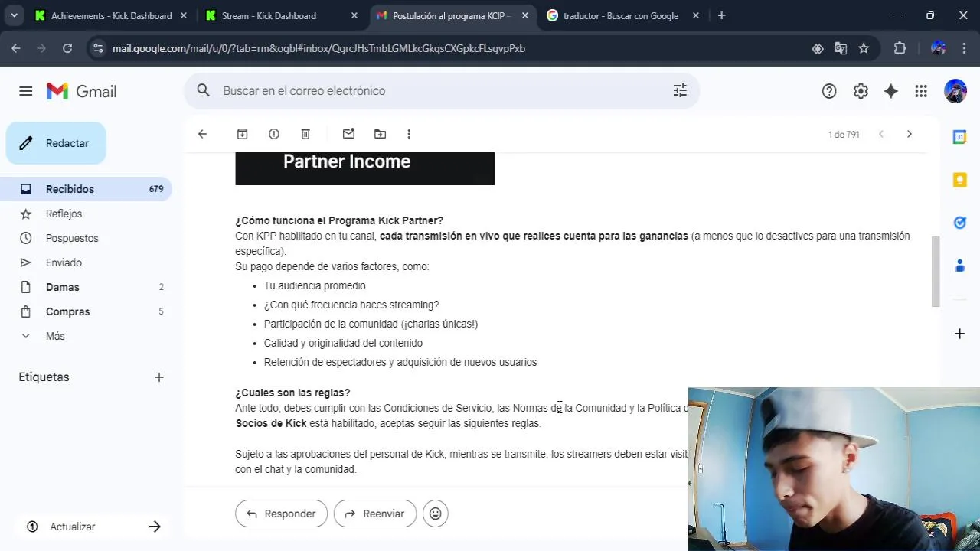Open Gmail main menu hamburger icon
The height and width of the screenshot is (551, 980).
click(25, 91)
